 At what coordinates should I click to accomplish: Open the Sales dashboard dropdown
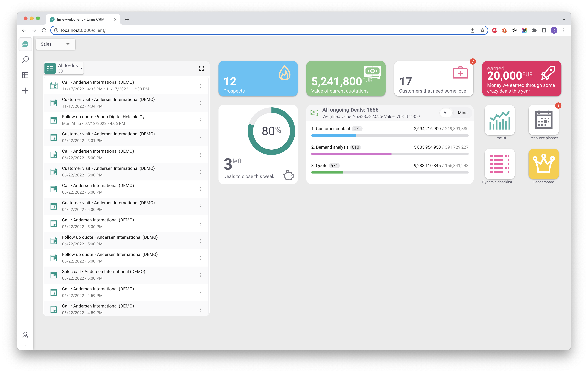point(55,44)
